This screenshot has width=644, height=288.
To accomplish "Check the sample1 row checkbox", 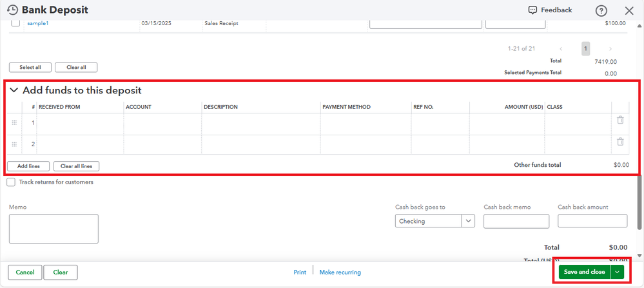I will [x=15, y=23].
